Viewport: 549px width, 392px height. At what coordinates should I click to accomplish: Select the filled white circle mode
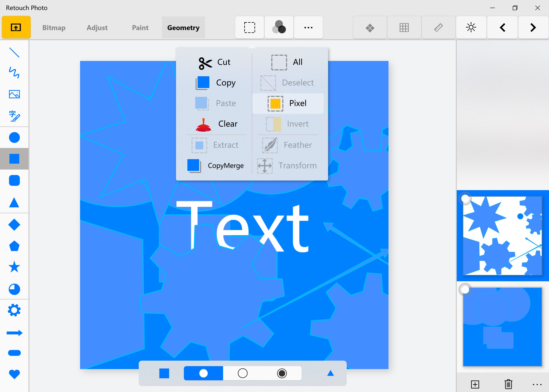click(203, 373)
